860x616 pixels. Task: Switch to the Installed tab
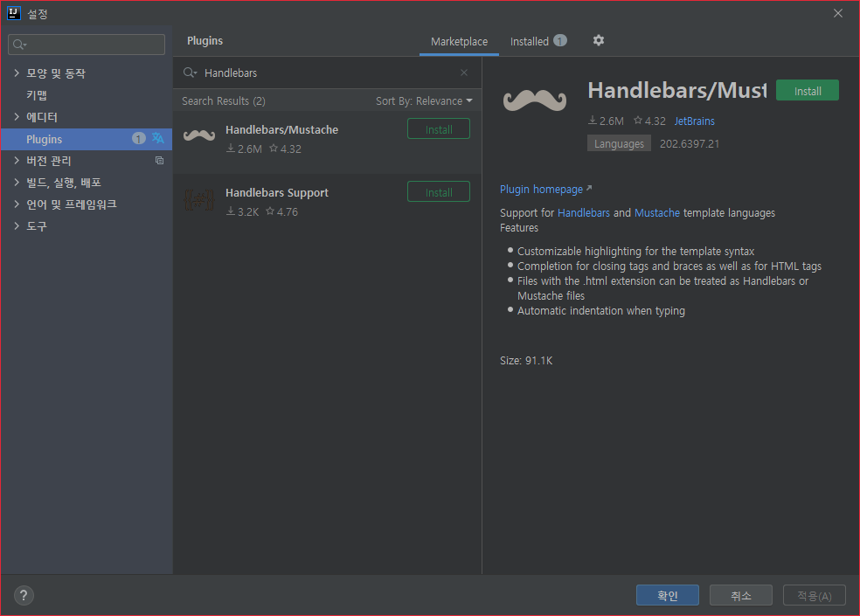pos(538,41)
